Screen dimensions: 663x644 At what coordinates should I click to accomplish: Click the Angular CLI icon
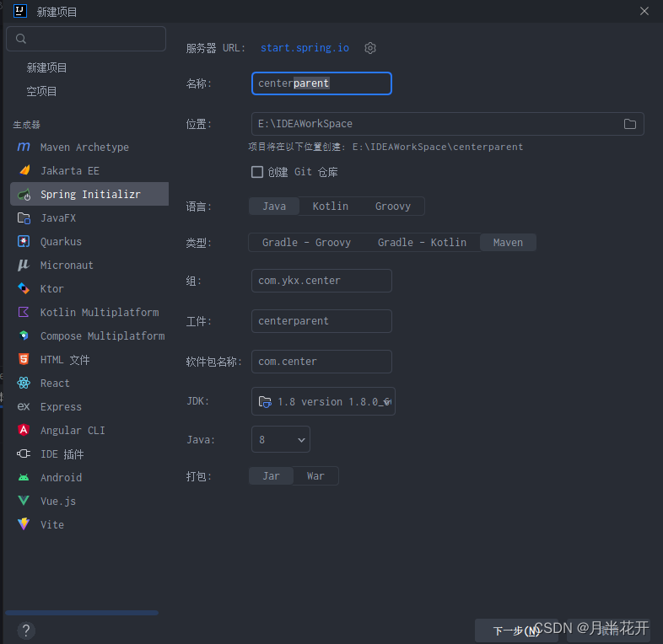pos(24,431)
